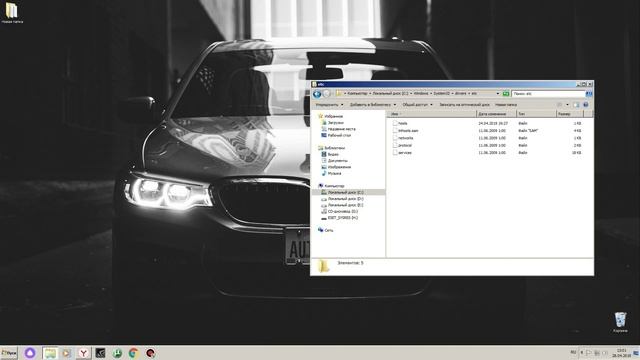
Task: Sort by Размер column header
Action: point(571,114)
